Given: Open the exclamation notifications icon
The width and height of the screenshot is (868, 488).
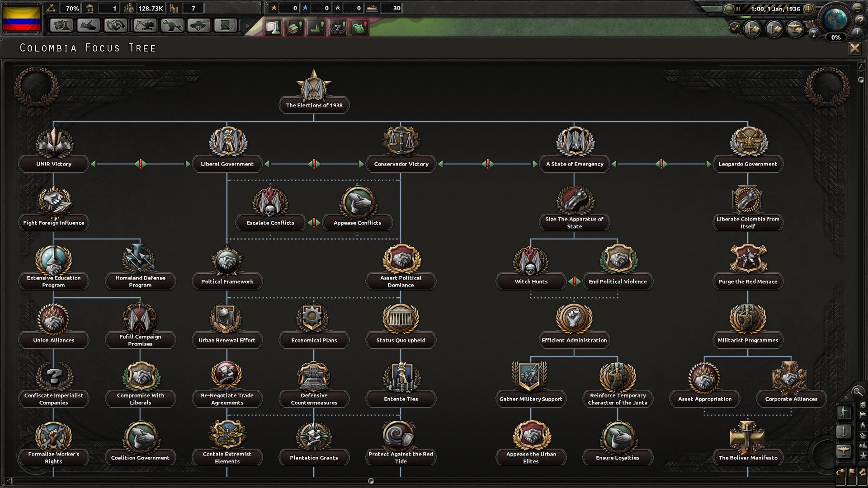Looking at the screenshot, I should (858, 33).
